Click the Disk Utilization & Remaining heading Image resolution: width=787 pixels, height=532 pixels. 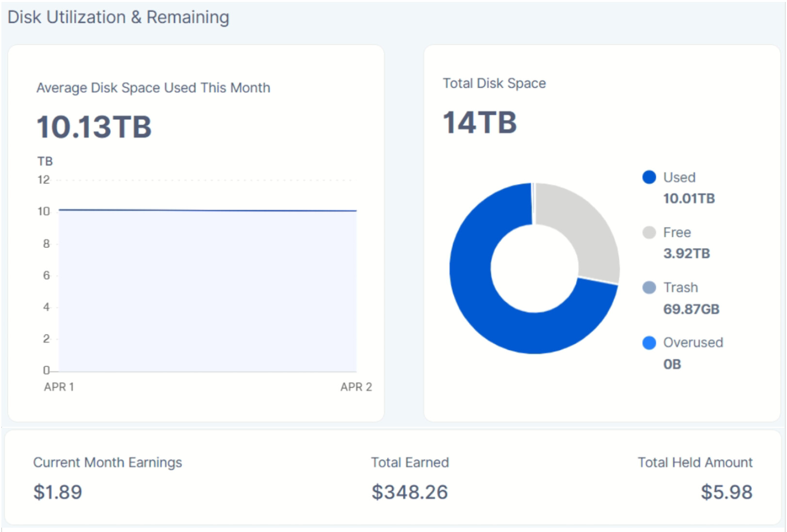pyautogui.click(x=118, y=17)
